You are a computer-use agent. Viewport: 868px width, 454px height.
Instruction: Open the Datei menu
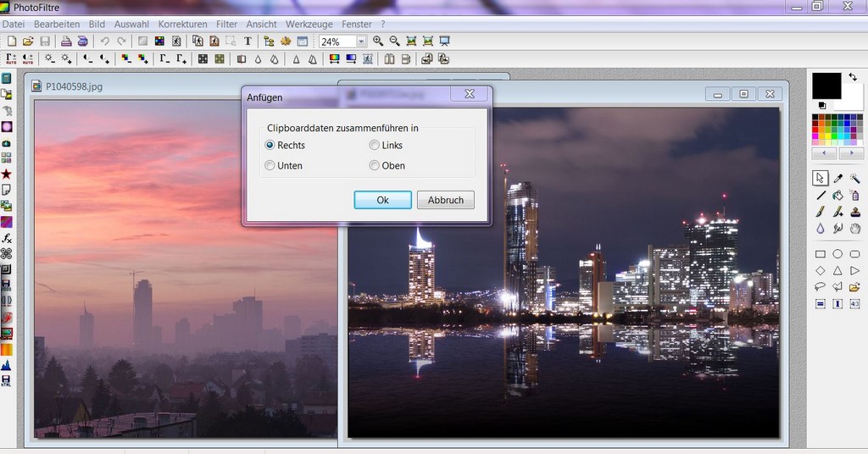[x=14, y=25]
